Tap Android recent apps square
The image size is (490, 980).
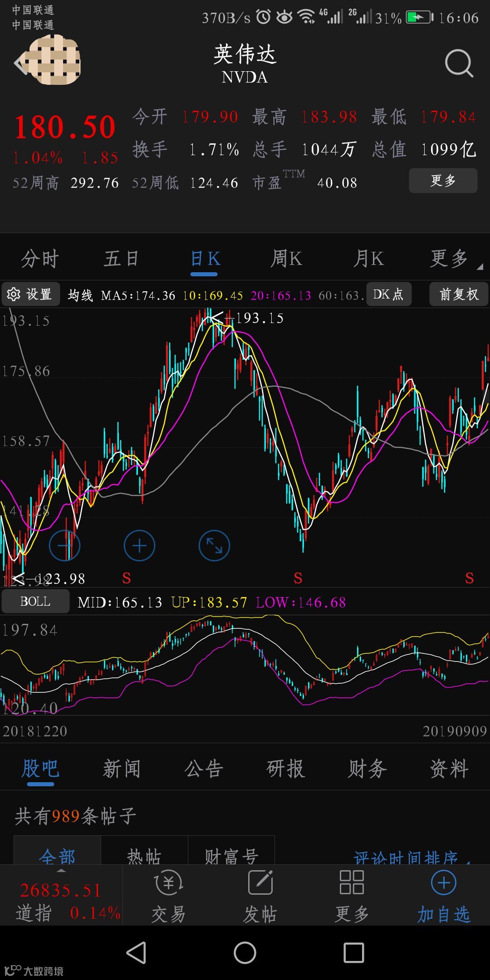[354, 952]
